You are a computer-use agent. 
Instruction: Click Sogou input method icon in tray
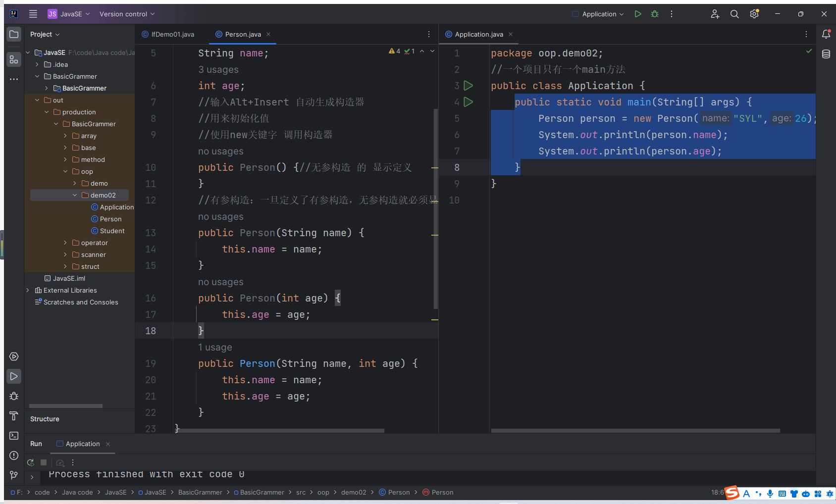[x=732, y=493]
